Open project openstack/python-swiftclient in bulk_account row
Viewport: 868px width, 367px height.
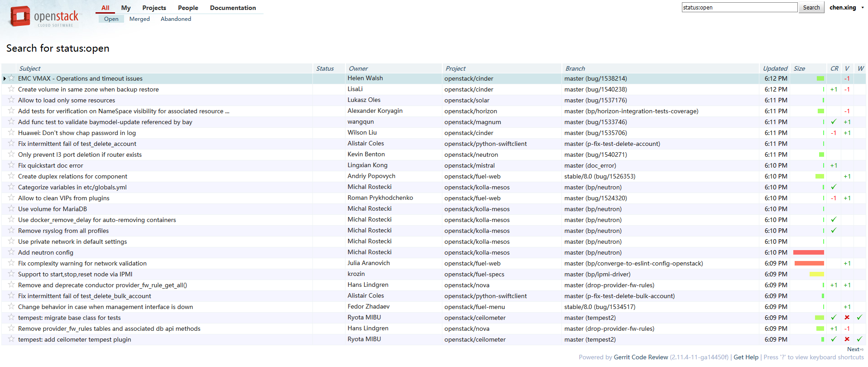pyautogui.click(x=485, y=296)
